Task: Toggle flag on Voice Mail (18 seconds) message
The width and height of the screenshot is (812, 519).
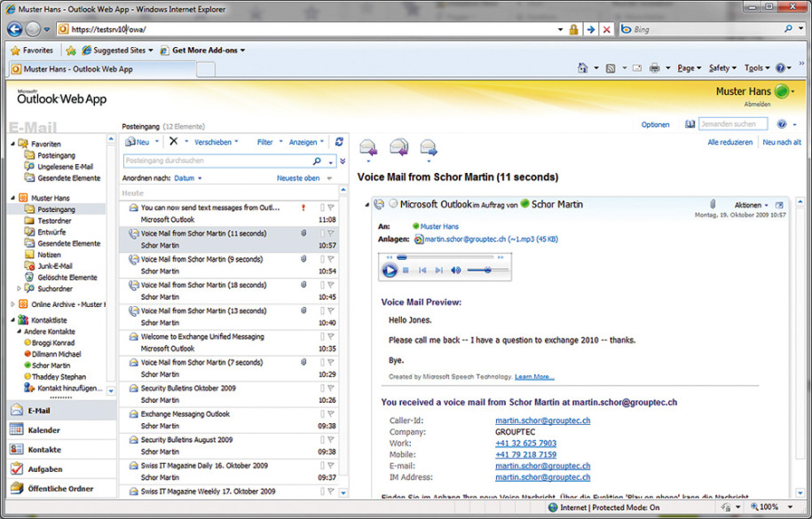Action: 331,285
